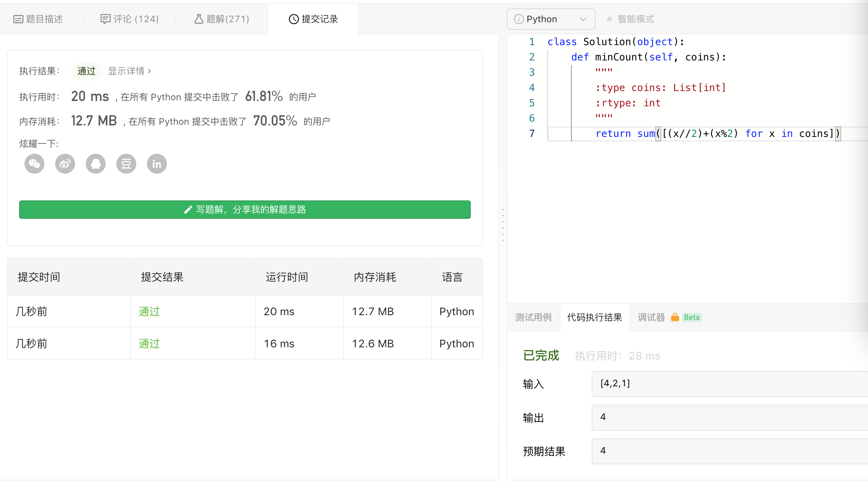Click the 输入 field showing [4,2,1]
The image size is (868, 485).
pyautogui.click(x=729, y=384)
